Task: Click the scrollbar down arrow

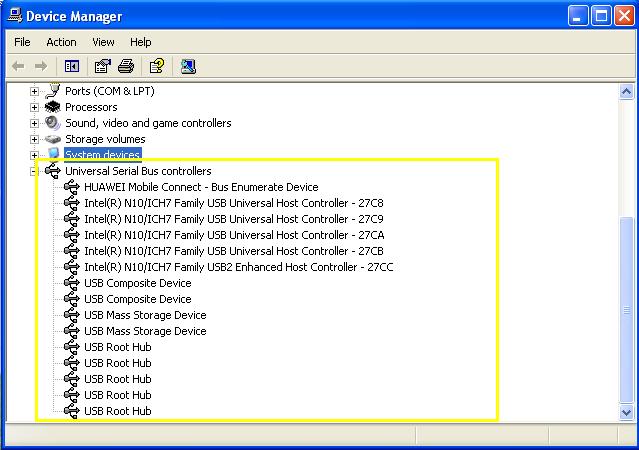Action: pyautogui.click(x=626, y=412)
